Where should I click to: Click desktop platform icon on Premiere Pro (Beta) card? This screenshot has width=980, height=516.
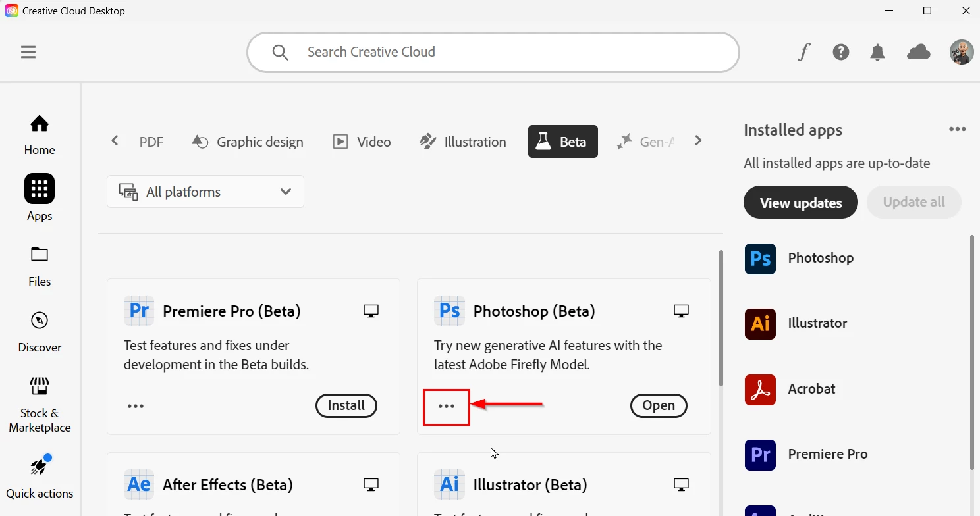point(371,311)
